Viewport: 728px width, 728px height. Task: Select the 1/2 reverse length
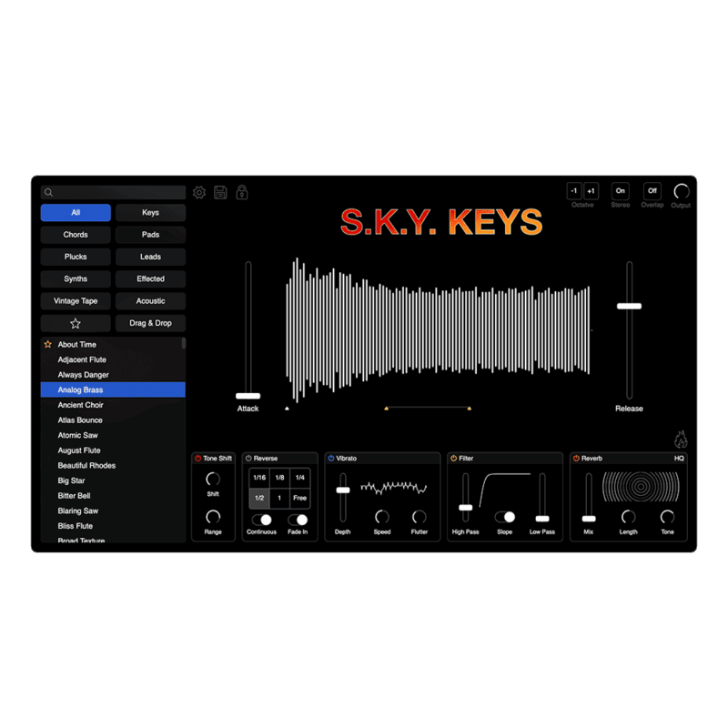[x=259, y=498]
